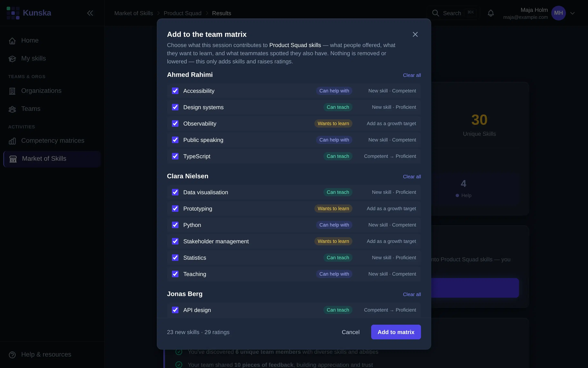The width and height of the screenshot is (588, 368).
Task: Open Product Squad breadcrumb
Action: point(183,13)
